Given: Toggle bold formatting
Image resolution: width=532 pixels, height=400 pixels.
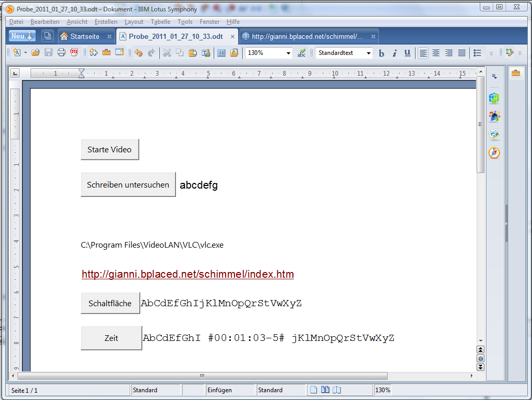Looking at the screenshot, I should click(381, 53).
